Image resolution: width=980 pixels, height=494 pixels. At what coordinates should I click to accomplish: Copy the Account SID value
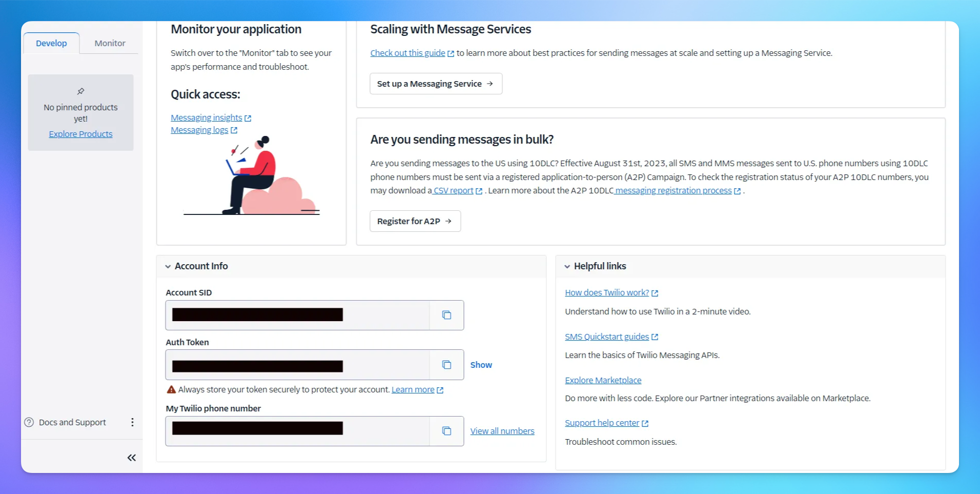tap(446, 315)
